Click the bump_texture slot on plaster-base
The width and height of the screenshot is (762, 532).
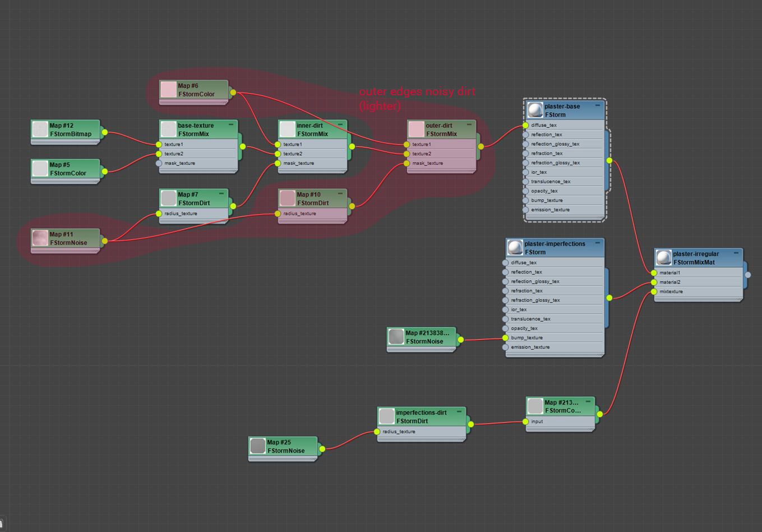point(565,200)
